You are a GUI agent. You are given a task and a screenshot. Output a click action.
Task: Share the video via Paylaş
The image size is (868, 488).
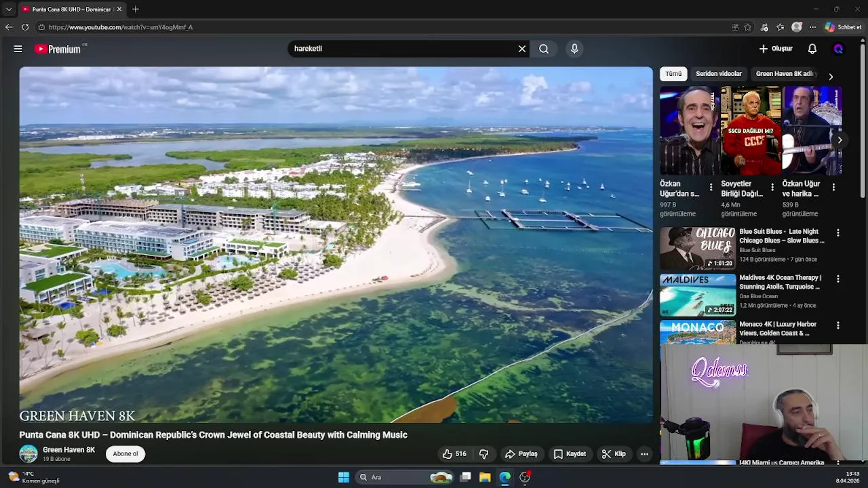[521, 454]
